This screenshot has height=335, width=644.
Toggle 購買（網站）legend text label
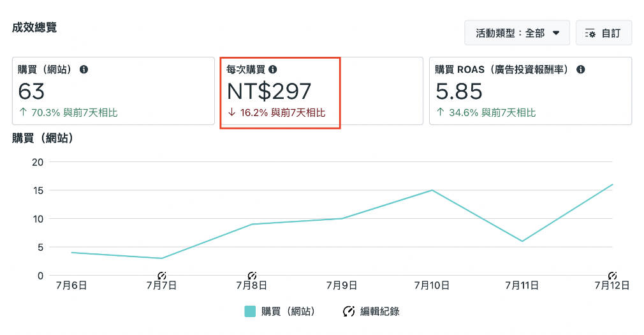tap(288, 311)
